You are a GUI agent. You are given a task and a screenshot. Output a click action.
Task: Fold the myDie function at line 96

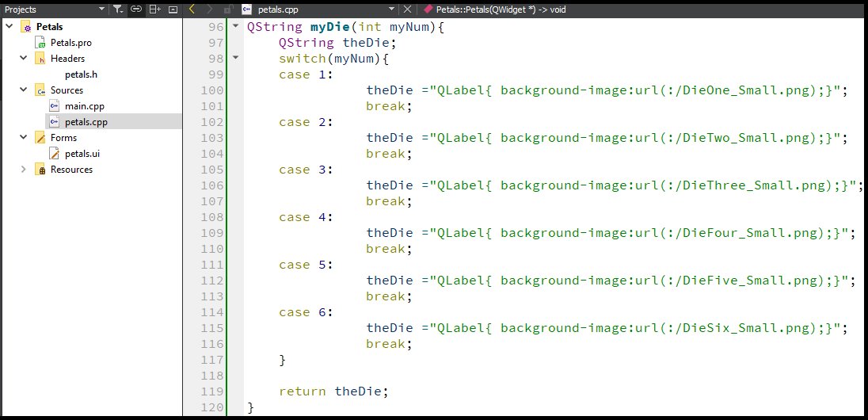[x=236, y=26]
